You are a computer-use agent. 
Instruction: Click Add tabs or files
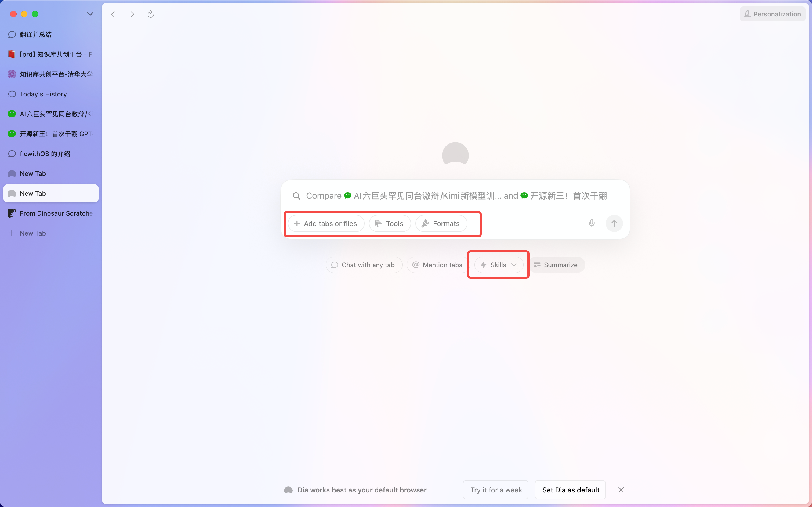[326, 224]
